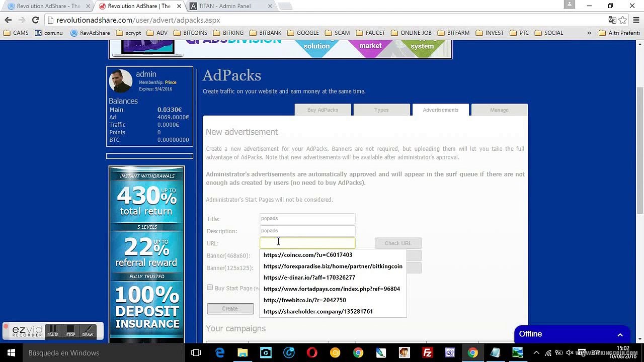Open the RevAdShare bookmark
644x362 pixels.
91,33
